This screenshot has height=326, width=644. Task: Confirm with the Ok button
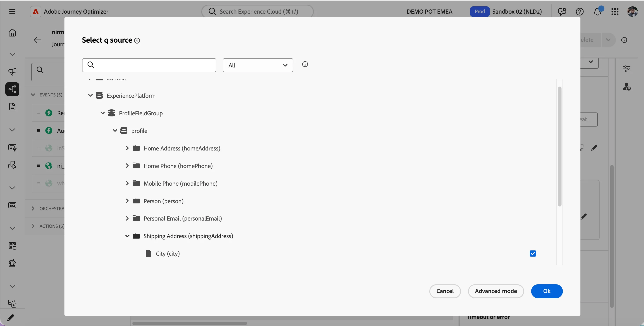coord(547,291)
